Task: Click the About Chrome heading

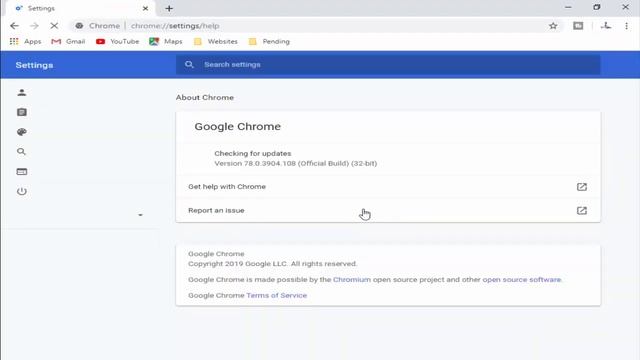Action: pos(205,98)
